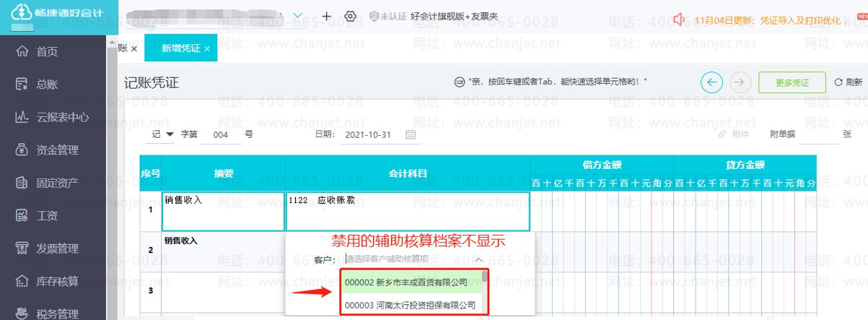Select 000002 新乡市丰成百货有限公司 from list
868x320 pixels.
click(x=406, y=282)
